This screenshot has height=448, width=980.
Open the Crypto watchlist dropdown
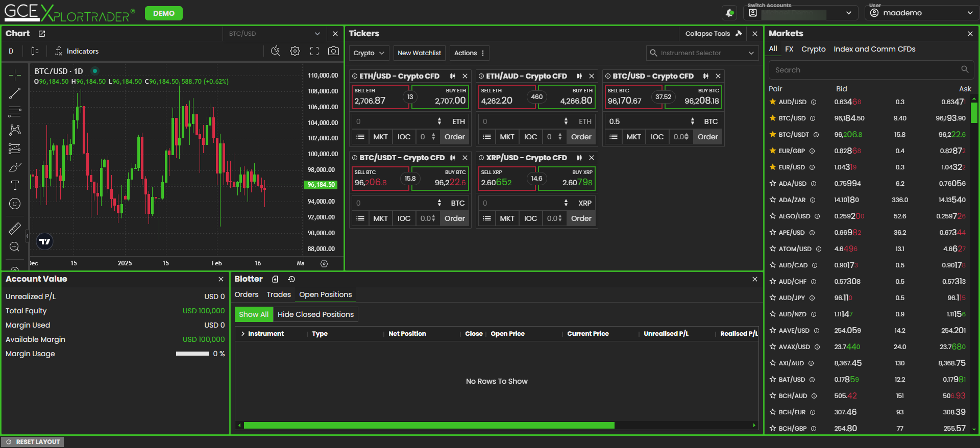pos(369,53)
